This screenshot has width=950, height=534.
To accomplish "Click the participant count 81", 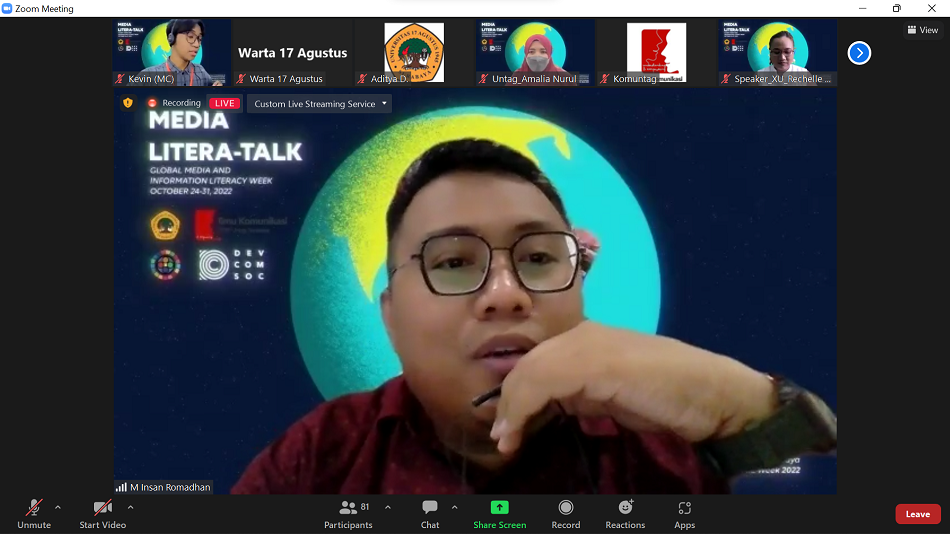I will click(365, 507).
